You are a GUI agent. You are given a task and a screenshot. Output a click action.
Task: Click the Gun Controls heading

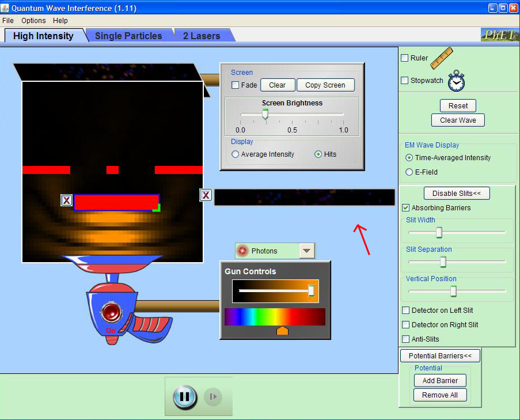tap(250, 271)
